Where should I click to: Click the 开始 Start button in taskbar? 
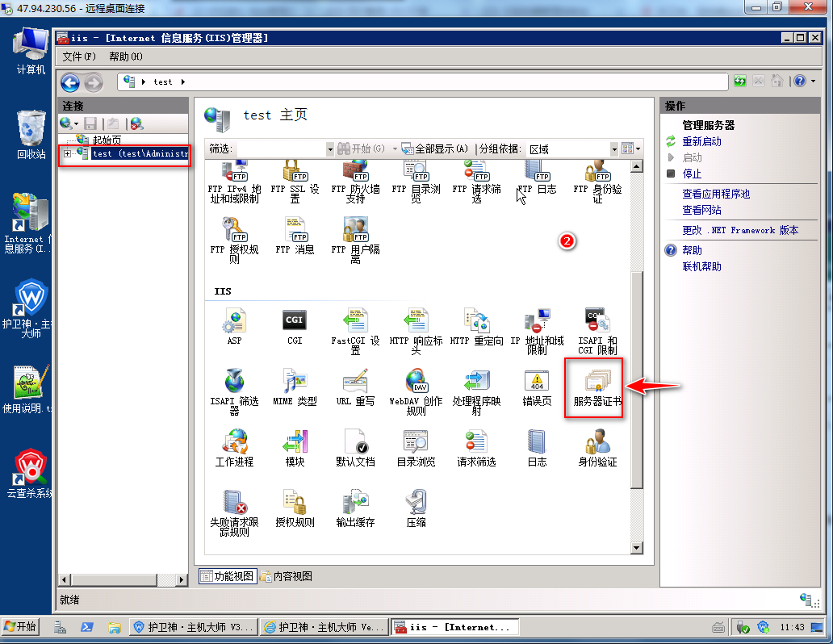tap(21, 626)
